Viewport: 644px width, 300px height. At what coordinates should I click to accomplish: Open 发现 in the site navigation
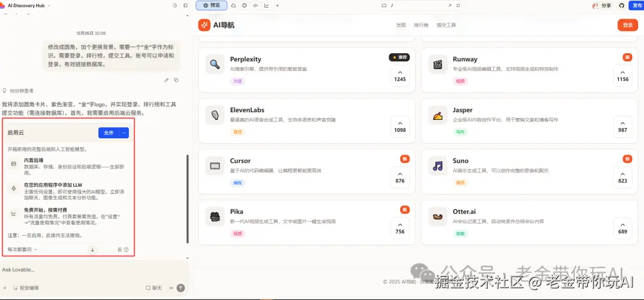[401, 25]
